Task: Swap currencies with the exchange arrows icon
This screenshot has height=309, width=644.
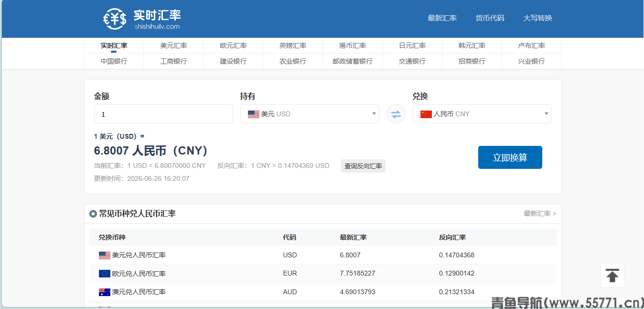Action: click(396, 114)
